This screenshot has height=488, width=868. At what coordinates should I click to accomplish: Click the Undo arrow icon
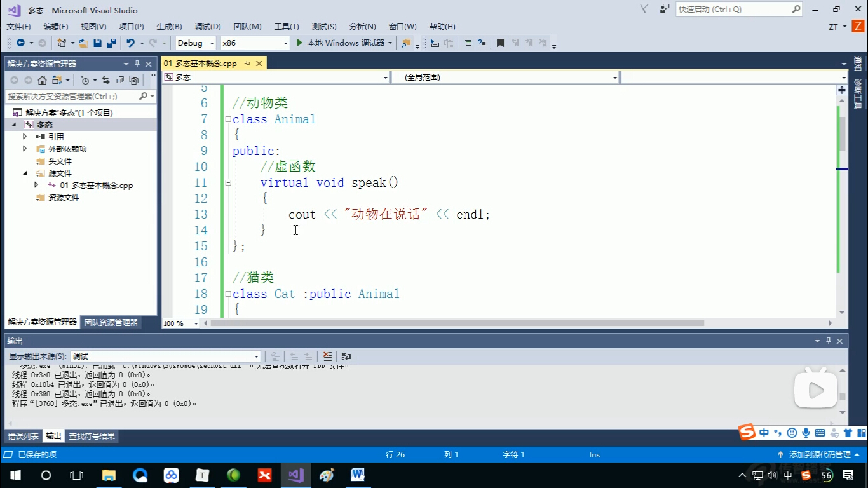130,43
